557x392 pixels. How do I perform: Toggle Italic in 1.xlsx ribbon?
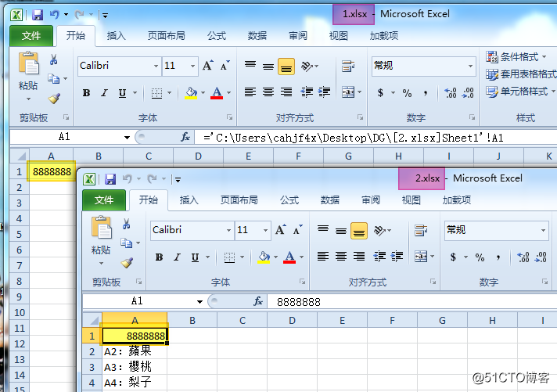point(104,93)
